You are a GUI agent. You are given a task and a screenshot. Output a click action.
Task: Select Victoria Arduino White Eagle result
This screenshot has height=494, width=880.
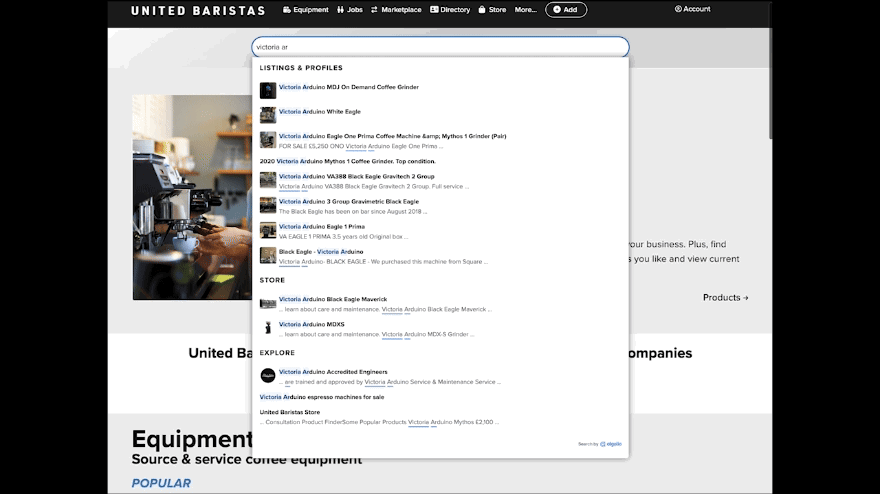(x=320, y=112)
